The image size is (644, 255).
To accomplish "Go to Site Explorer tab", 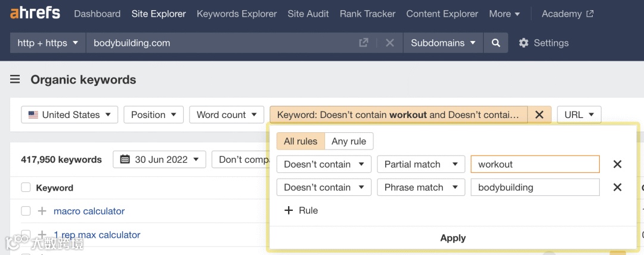I will tap(159, 14).
